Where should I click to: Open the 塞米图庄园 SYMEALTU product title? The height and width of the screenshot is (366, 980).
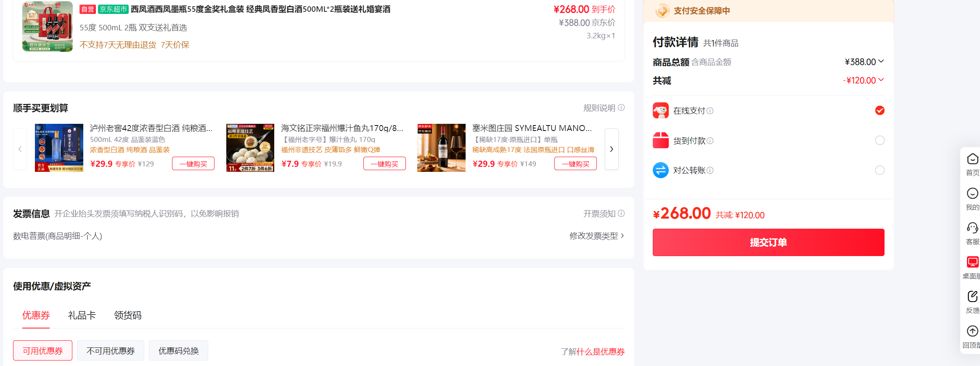[532, 128]
